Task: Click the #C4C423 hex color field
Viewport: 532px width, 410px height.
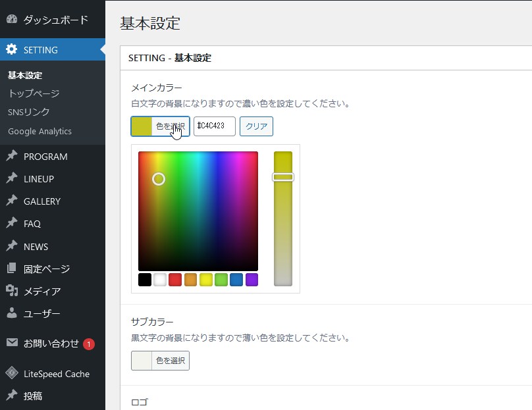Action: click(x=215, y=126)
